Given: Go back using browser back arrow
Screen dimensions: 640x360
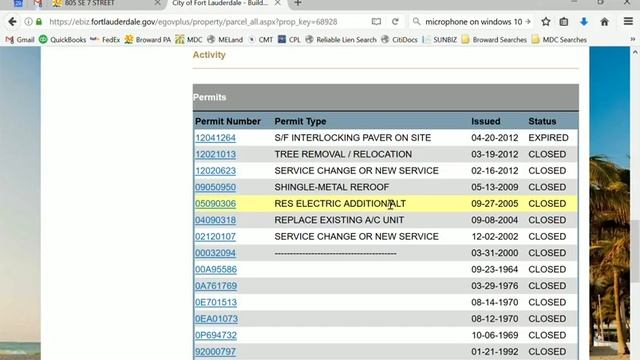Looking at the screenshot, I should (12, 22).
